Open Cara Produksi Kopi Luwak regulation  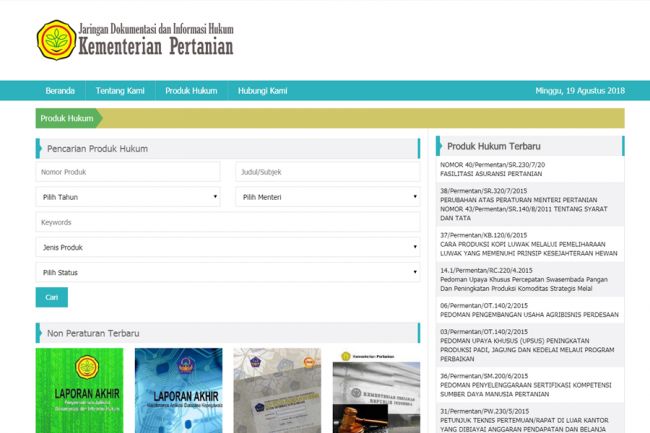click(528, 248)
